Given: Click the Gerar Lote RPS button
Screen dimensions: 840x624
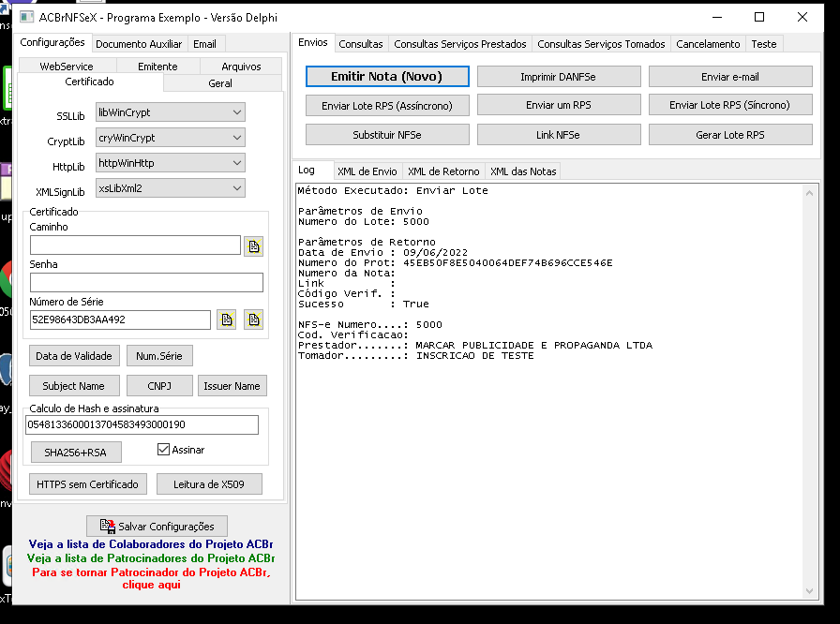Looking at the screenshot, I should click(730, 135).
